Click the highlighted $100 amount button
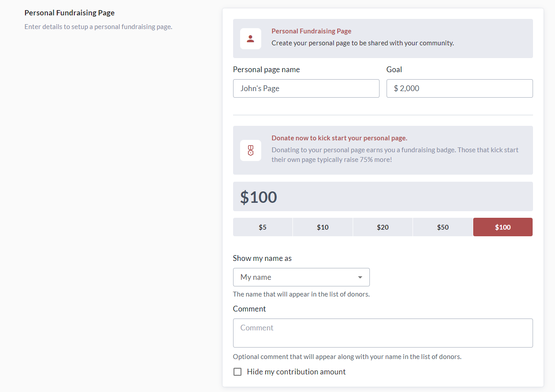Viewport: 555px width, 392px height. click(x=503, y=227)
